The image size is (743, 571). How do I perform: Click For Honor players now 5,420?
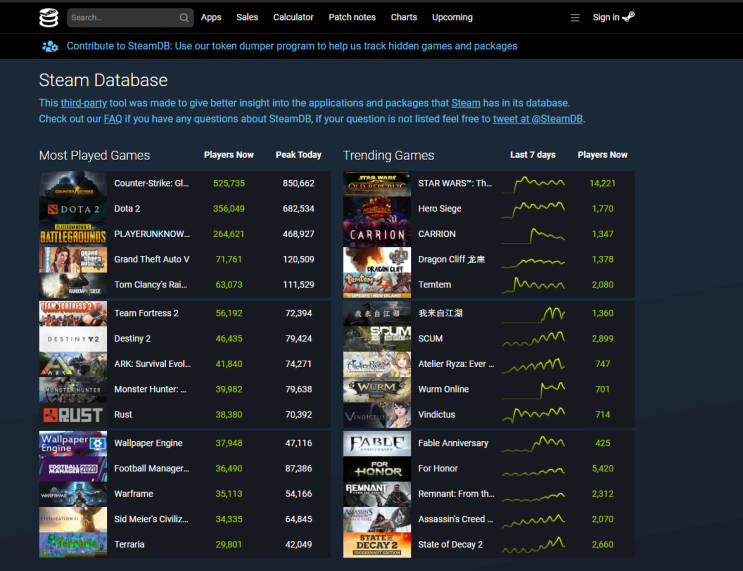(603, 469)
